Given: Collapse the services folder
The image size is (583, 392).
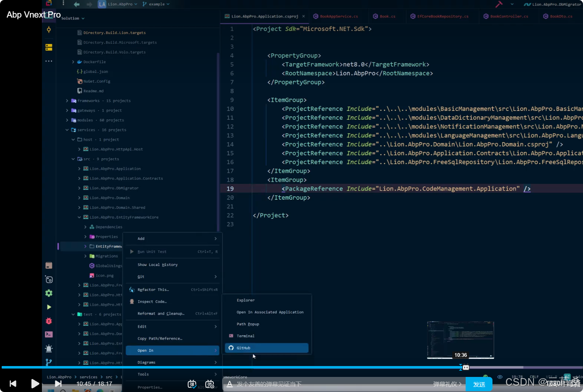Looking at the screenshot, I should 67,130.
